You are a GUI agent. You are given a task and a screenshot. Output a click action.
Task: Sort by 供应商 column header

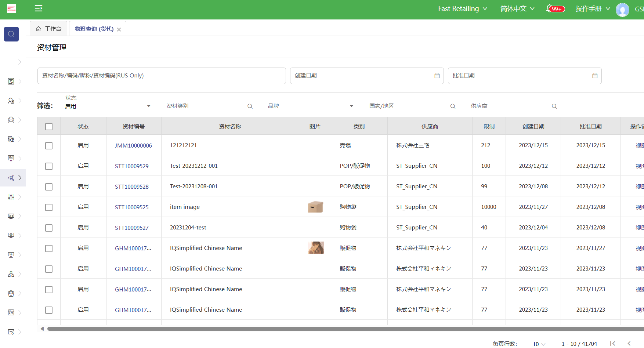(430, 126)
